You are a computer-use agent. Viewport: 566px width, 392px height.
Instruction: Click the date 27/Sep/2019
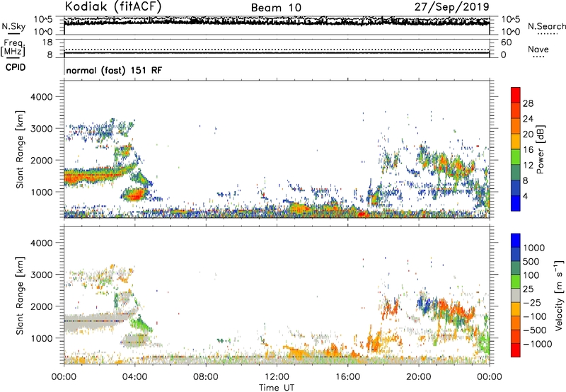point(452,6)
